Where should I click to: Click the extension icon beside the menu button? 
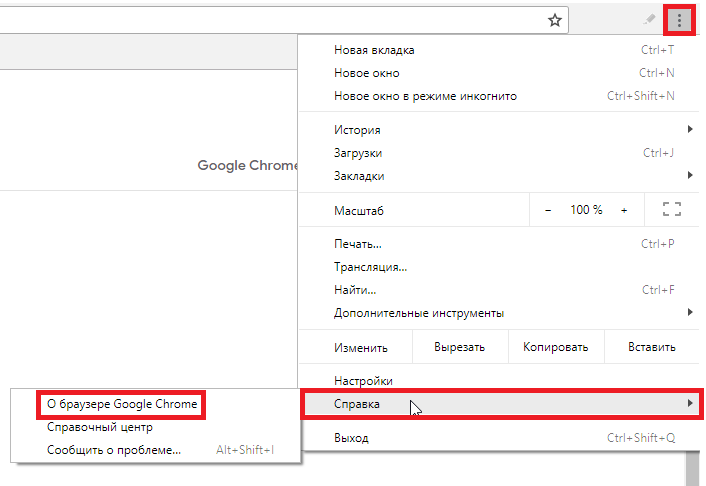click(650, 19)
